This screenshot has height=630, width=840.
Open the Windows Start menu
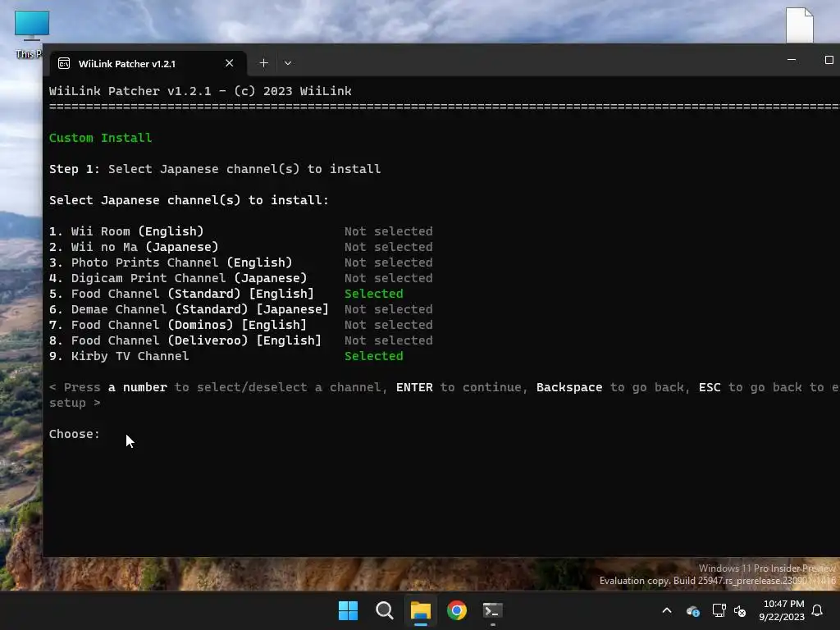coord(348,610)
